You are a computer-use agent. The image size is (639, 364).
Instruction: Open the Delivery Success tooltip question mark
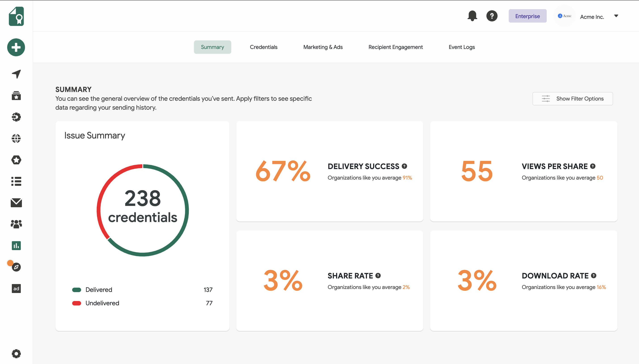click(404, 166)
